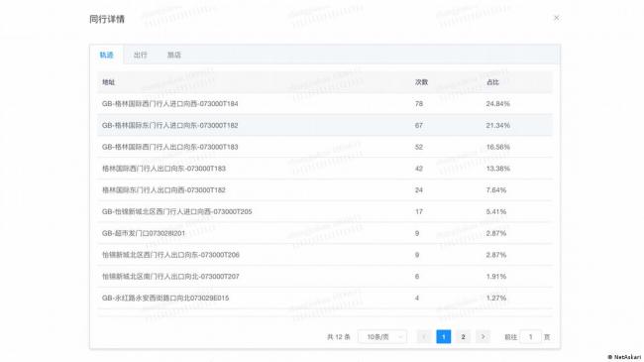Click the percentage 16.56%
The width and height of the screenshot is (644, 362).
click(497, 147)
